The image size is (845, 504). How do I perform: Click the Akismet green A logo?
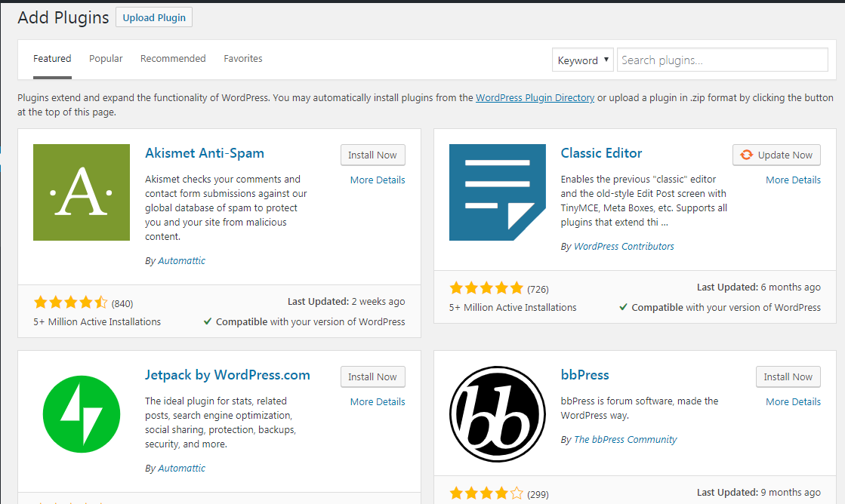[82, 192]
